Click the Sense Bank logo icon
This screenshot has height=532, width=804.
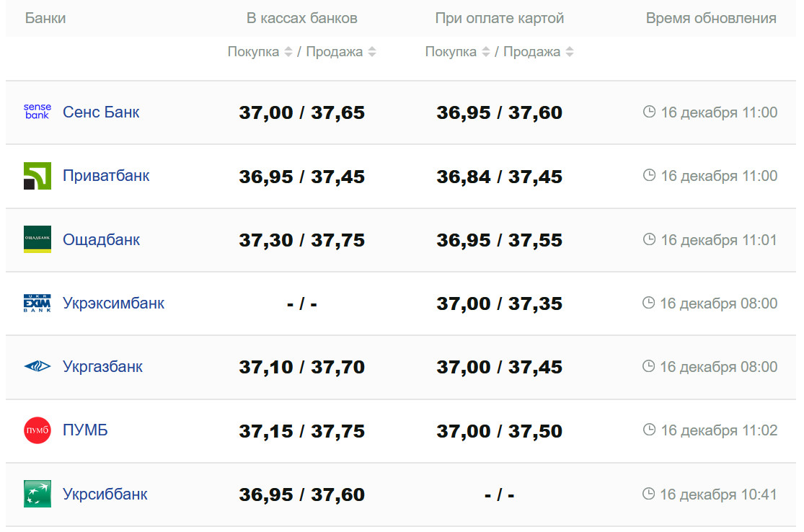pyautogui.click(x=37, y=112)
